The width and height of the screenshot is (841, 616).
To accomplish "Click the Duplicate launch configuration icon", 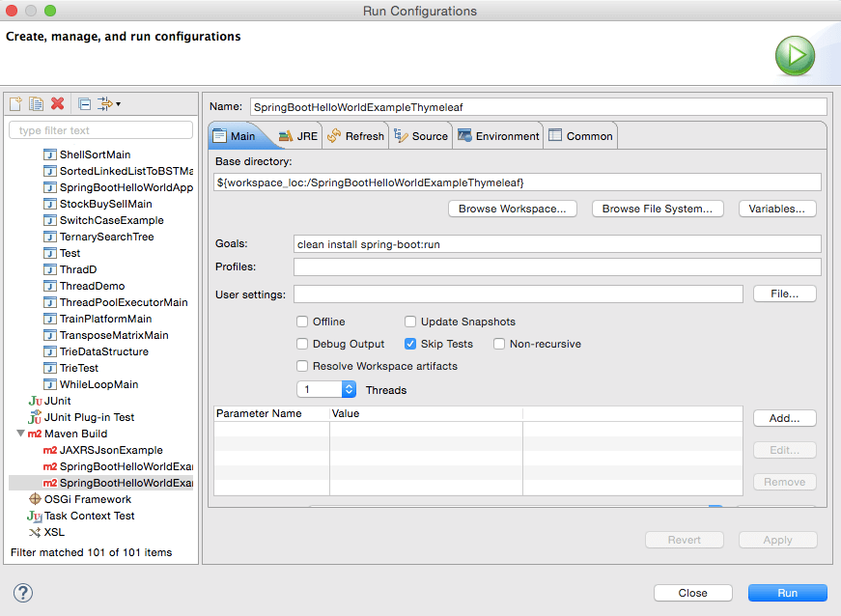I will click(x=36, y=103).
